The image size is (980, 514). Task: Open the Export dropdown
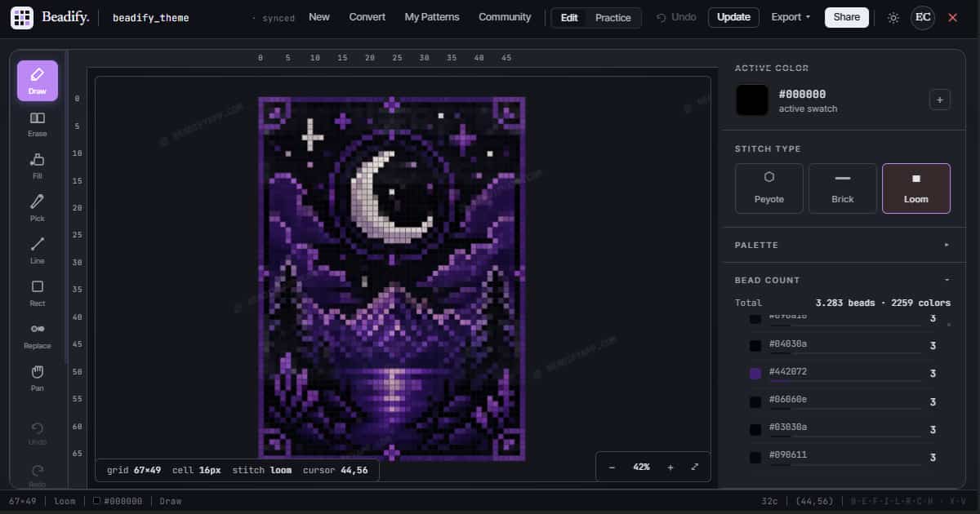pos(791,17)
